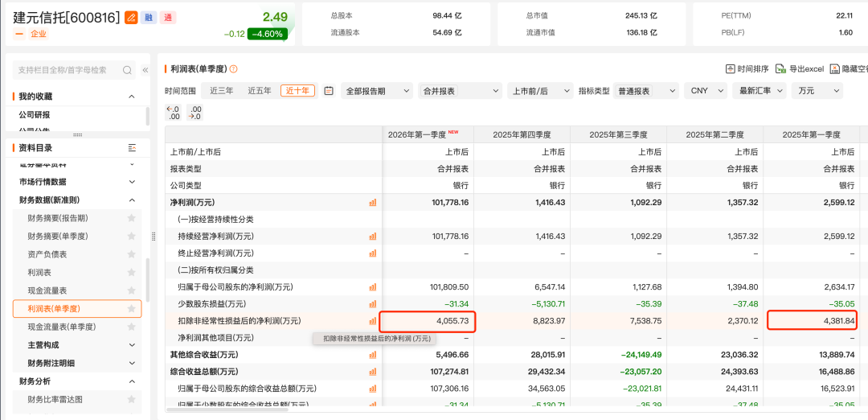Click the pink 通 badge
This screenshot has height=420, width=868.
(168, 17)
